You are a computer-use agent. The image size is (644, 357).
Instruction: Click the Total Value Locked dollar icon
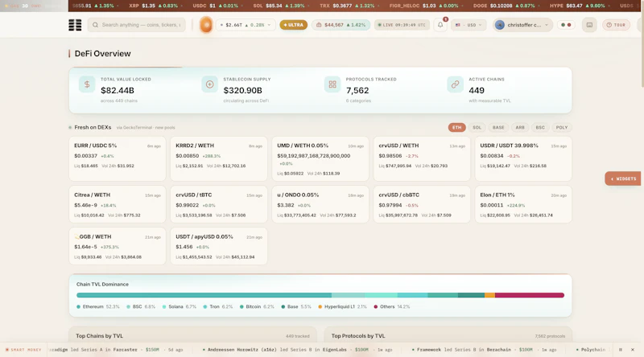coord(87,84)
